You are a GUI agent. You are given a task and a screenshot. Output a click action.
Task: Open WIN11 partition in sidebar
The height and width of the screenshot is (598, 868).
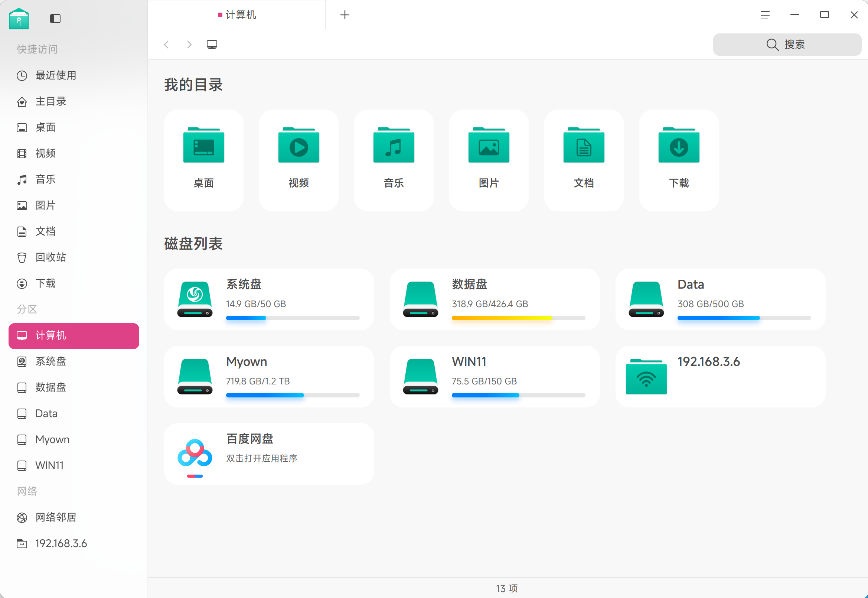point(74,465)
